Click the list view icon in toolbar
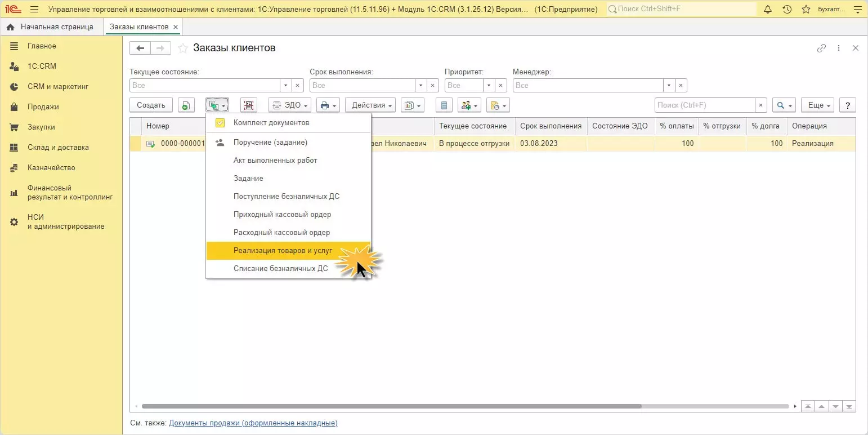 pos(444,105)
